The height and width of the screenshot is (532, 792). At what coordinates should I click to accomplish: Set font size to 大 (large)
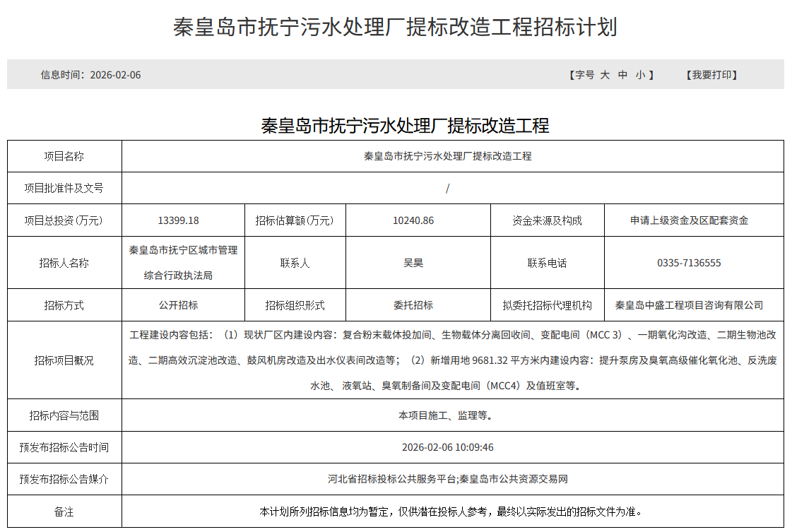tap(605, 75)
